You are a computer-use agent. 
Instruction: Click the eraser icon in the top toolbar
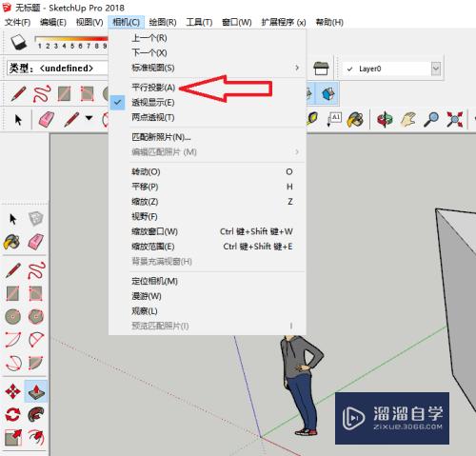[47, 120]
